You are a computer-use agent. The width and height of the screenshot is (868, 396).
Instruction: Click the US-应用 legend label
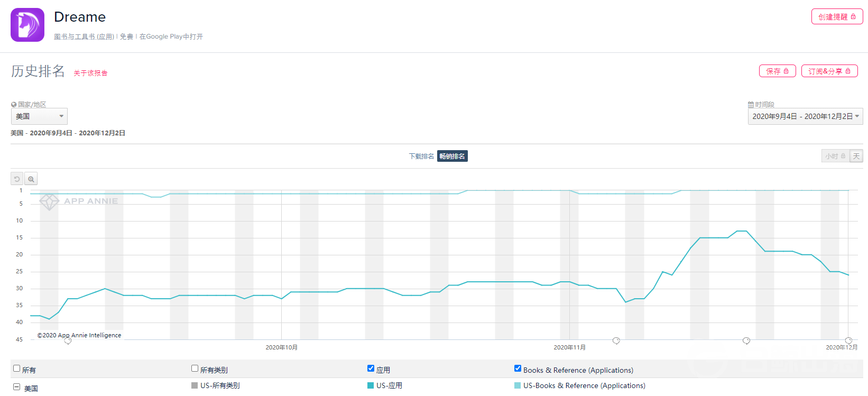click(x=389, y=386)
